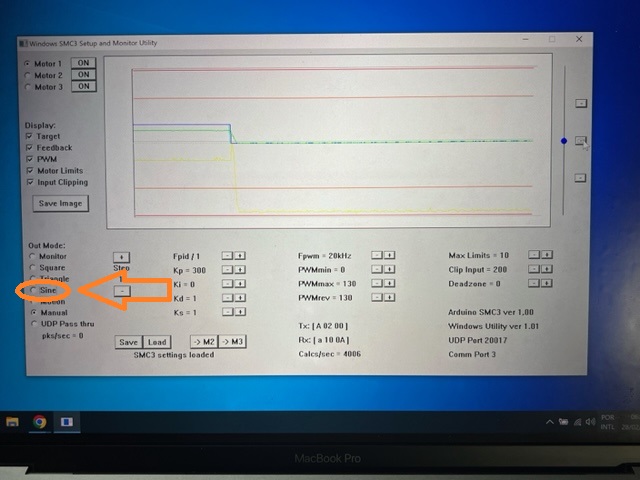Click the volume icon in system tray
The width and height of the screenshot is (640, 480).
[590, 422]
